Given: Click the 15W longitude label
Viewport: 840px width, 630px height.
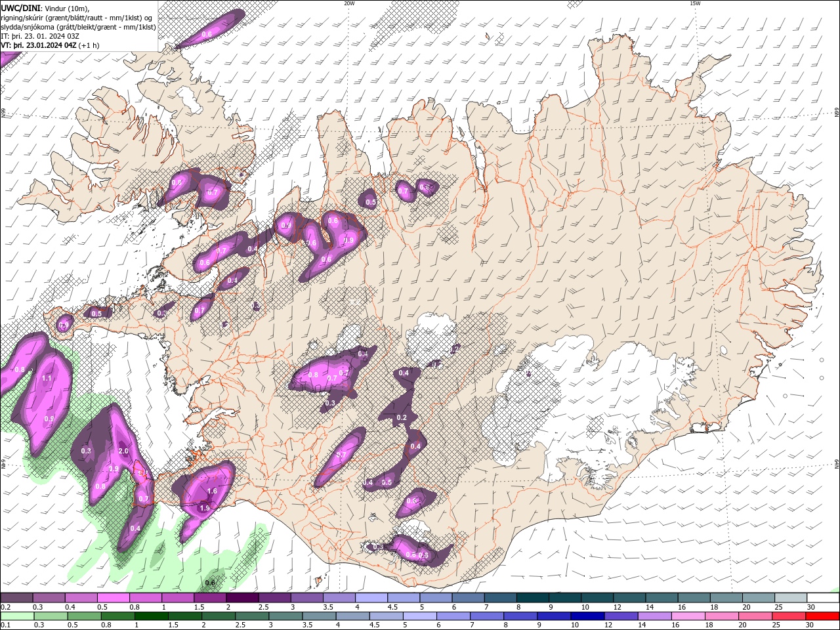Looking at the screenshot, I should tap(695, 3).
